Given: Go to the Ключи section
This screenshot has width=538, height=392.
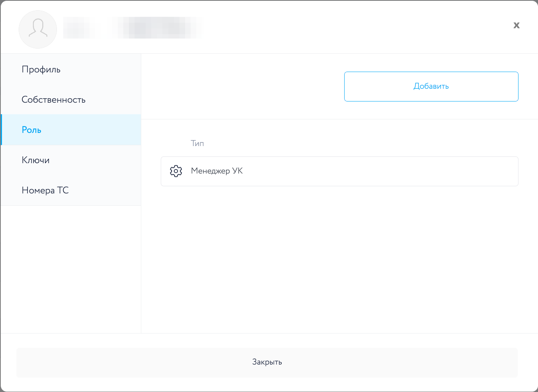Looking at the screenshot, I should (x=35, y=160).
